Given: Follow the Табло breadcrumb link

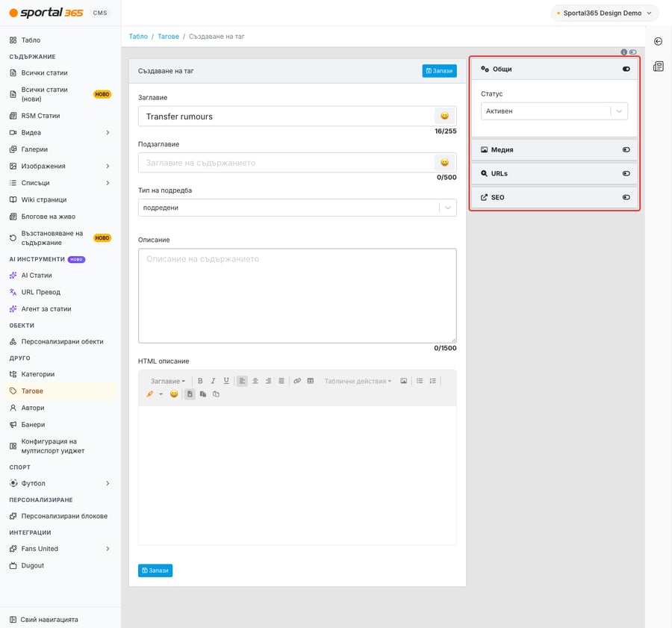Looking at the screenshot, I should coord(138,37).
